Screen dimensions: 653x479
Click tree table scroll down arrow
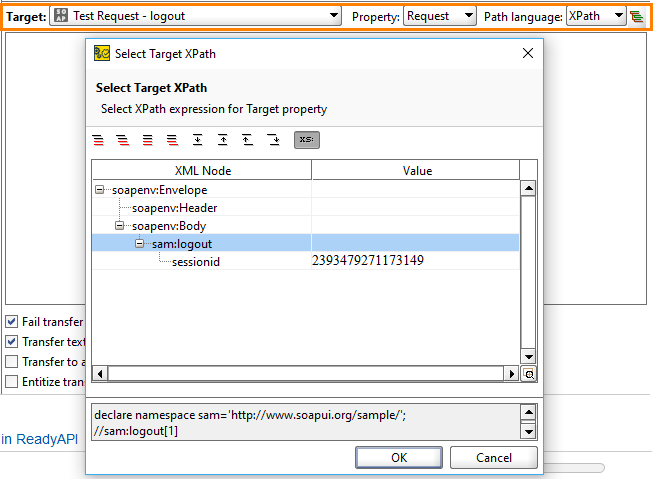click(528, 357)
